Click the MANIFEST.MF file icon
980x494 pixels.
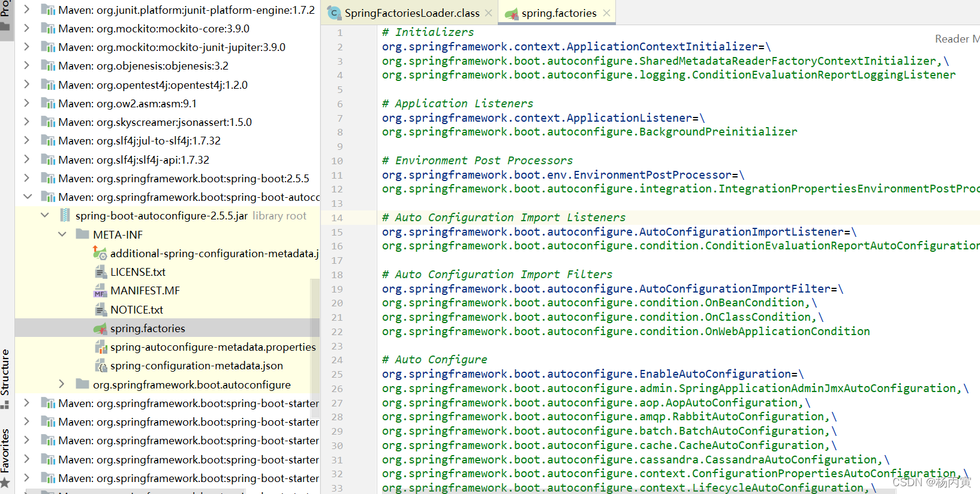pos(100,291)
